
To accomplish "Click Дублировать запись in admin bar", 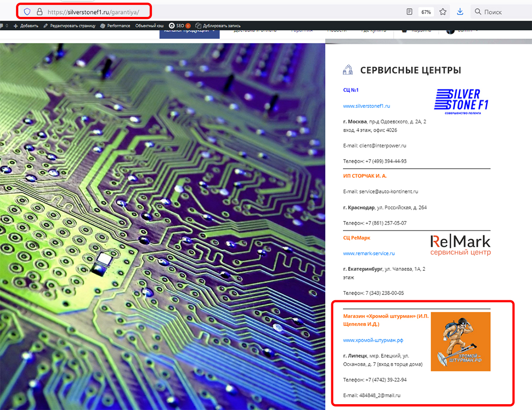I will pyautogui.click(x=218, y=26).
